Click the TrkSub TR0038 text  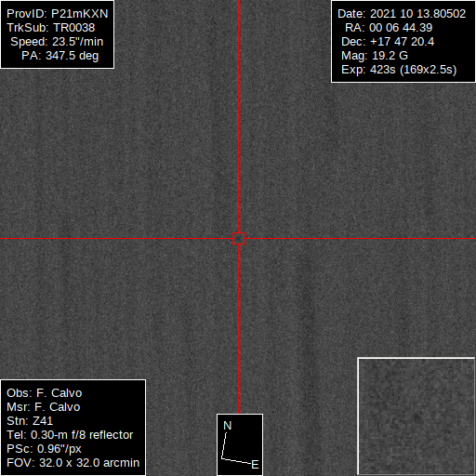51,28
